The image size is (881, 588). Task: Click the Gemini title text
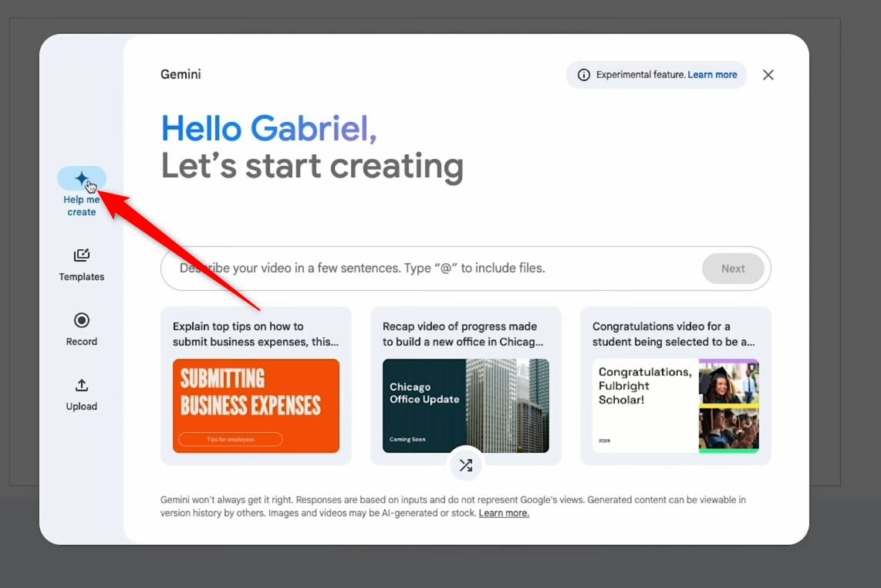181,74
